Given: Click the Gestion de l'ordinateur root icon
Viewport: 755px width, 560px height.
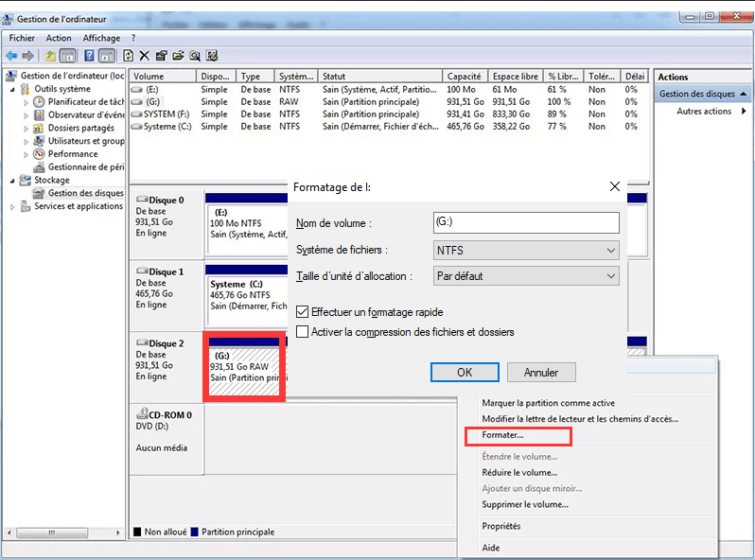Looking at the screenshot, I should (x=11, y=76).
